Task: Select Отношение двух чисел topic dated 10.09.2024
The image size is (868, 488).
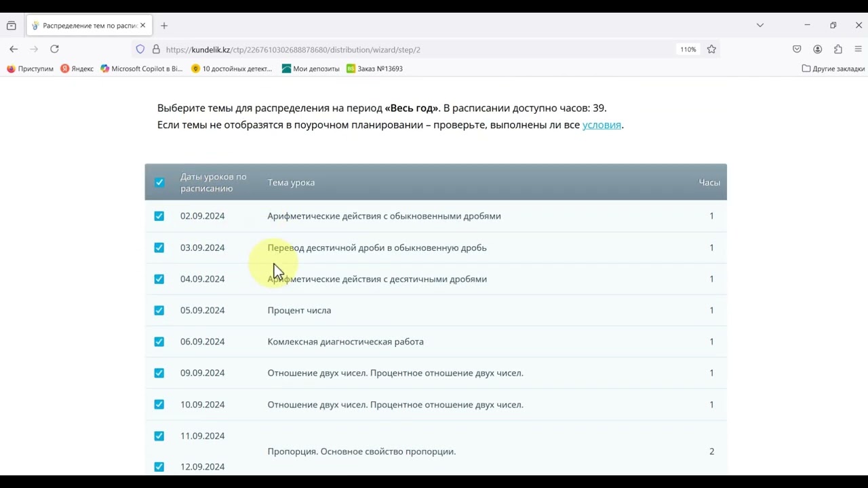Action: coord(395,405)
